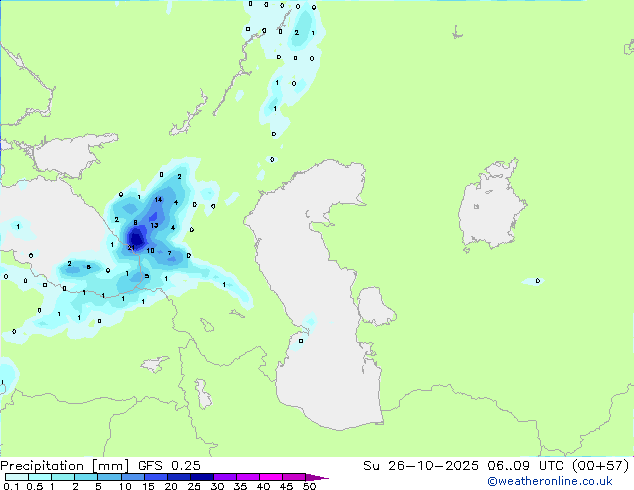The height and width of the screenshot is (490, 634).
Task: Click the '14' precipitation value on map
Action: 158,199
